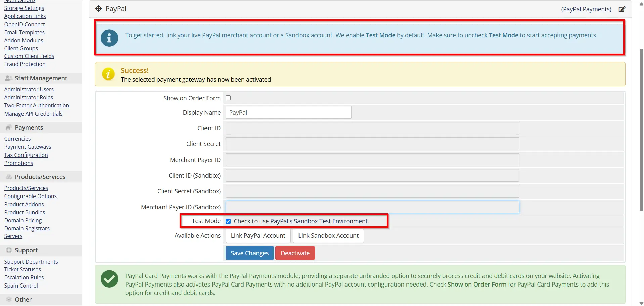Go to Product Addons

[x=24, y=204]
